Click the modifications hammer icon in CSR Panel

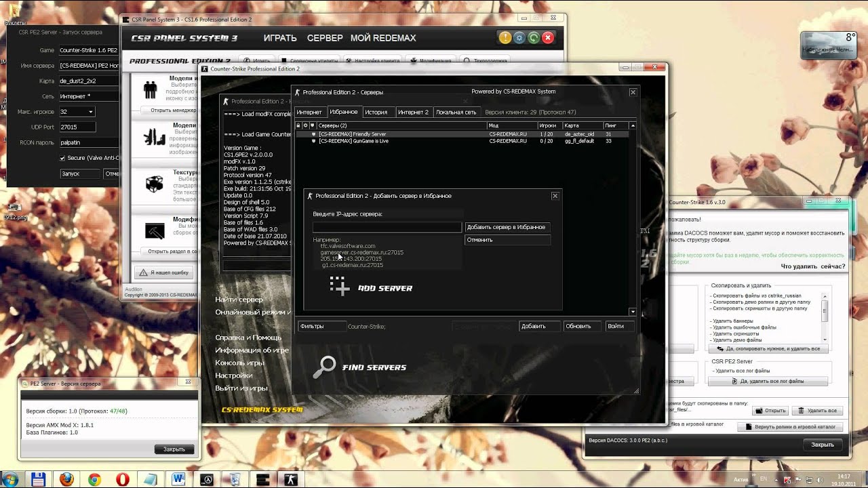[x=155, y=230]
